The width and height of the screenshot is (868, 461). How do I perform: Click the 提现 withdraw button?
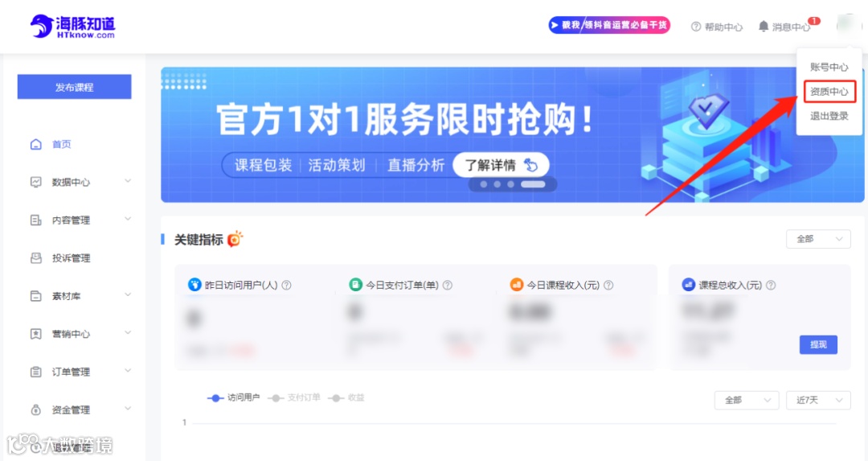point(818,344)
